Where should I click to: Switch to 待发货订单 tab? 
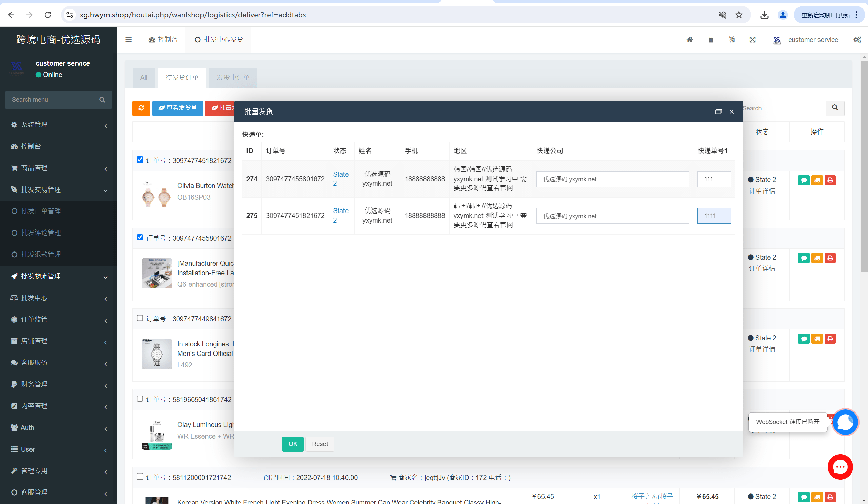tap(182, 78)
